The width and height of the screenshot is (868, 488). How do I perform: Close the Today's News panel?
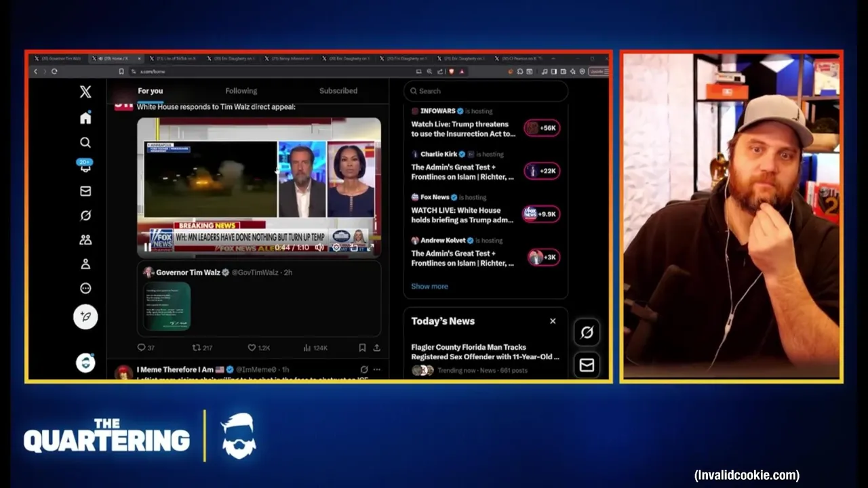553,321
